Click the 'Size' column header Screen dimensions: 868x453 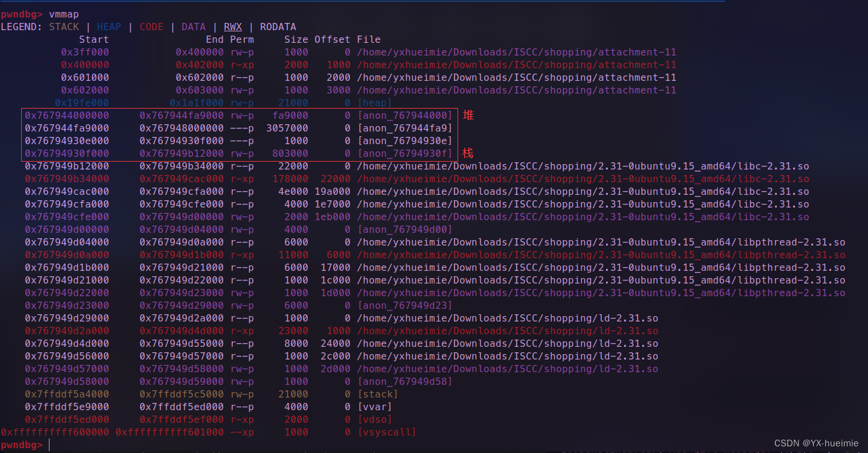point(296,39)
